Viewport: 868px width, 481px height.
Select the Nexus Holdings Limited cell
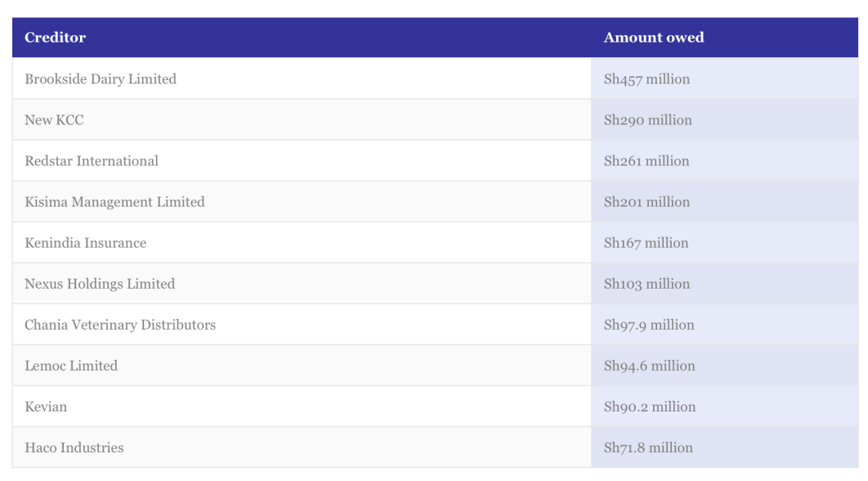[x=302, y=284]
